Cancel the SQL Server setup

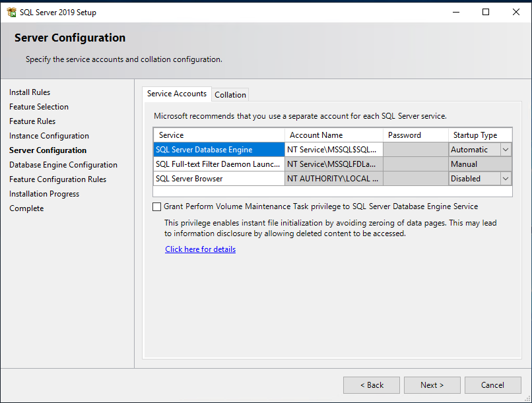point(492,385)
